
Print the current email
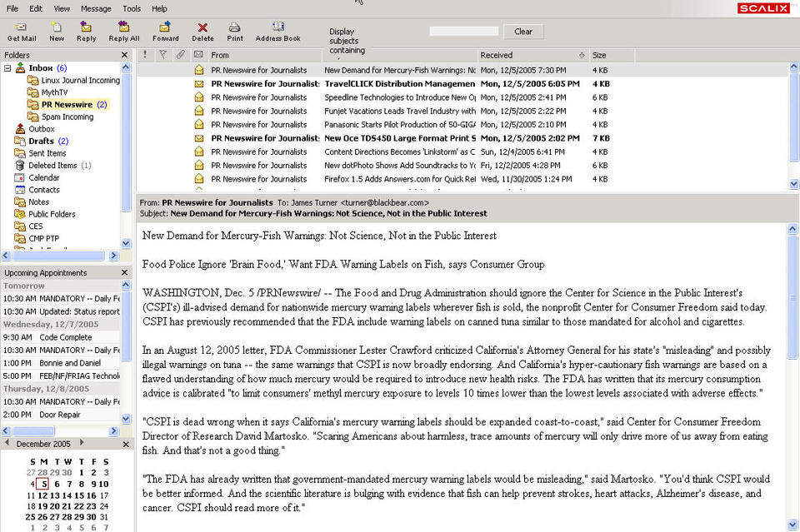235,32
